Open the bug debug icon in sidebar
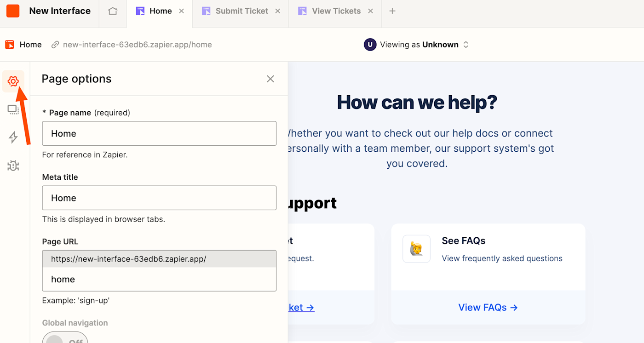This screenshot has width=644, height=343. (13, 166)
